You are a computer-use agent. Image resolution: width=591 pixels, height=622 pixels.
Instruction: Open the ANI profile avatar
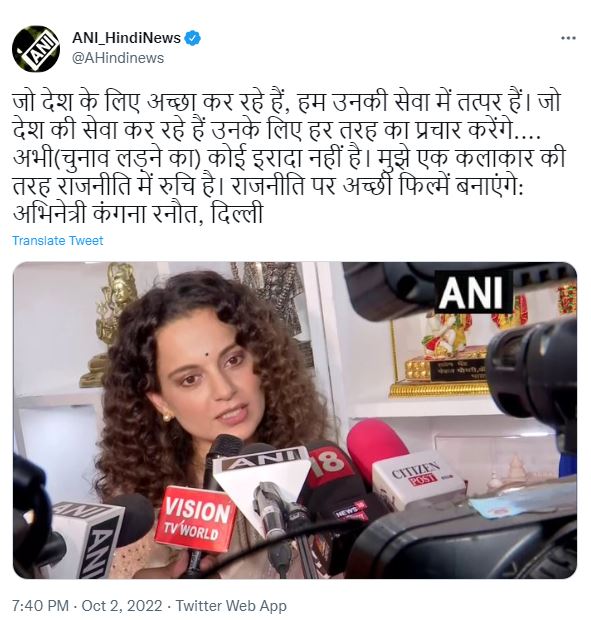pos(36,48)
